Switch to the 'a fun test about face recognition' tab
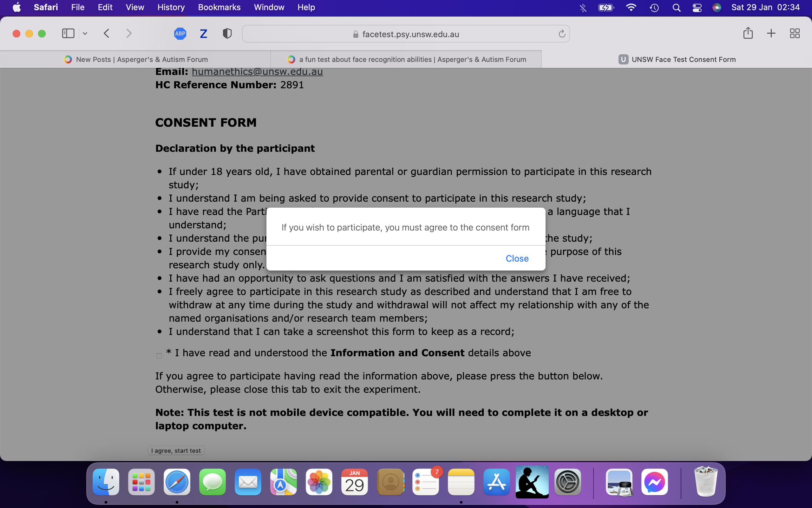The height and width of the screenshot is (508, 812). pyautogui.click(x=406, y=59)
